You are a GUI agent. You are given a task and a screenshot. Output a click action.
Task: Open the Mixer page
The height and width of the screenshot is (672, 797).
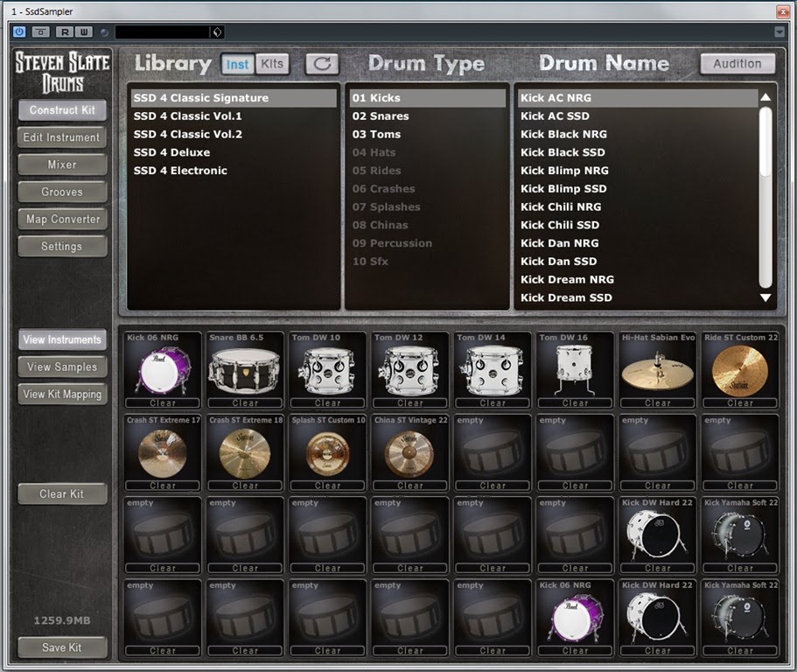point(62,164)
